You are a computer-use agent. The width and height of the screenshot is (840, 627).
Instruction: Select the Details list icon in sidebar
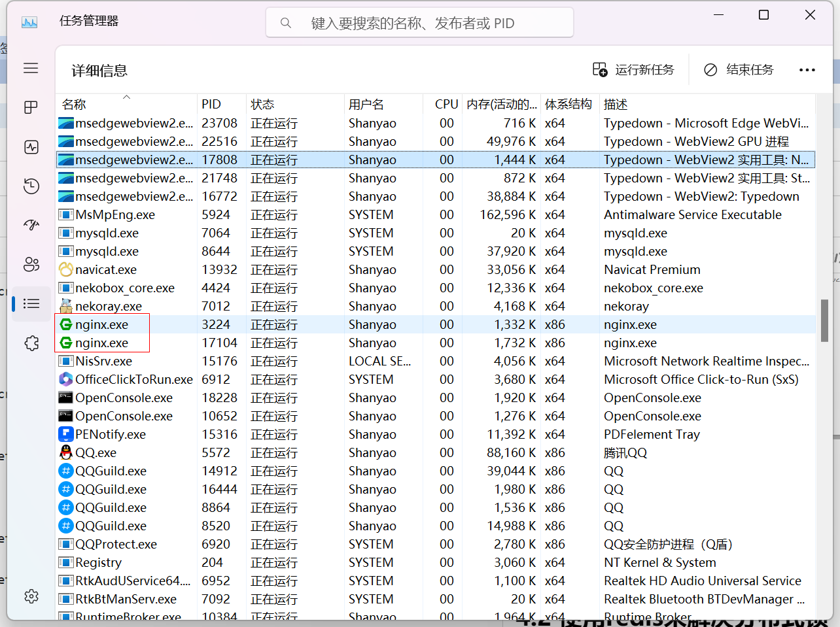pos(31,303)
